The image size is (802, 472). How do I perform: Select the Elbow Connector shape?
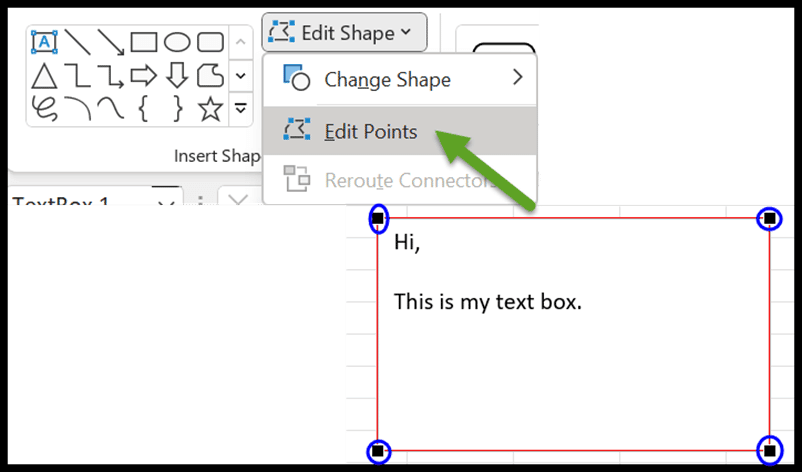(x=77, y=76)
